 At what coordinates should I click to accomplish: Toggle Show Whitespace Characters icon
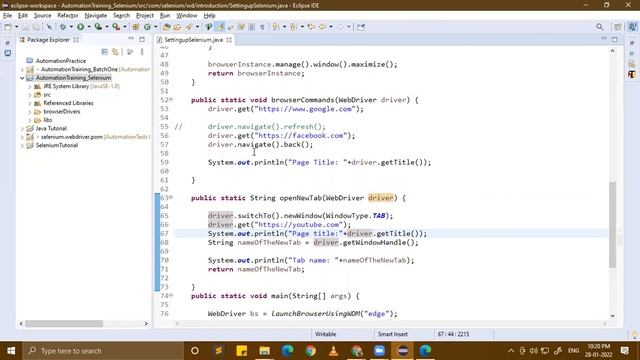click(x=262, y=27)
